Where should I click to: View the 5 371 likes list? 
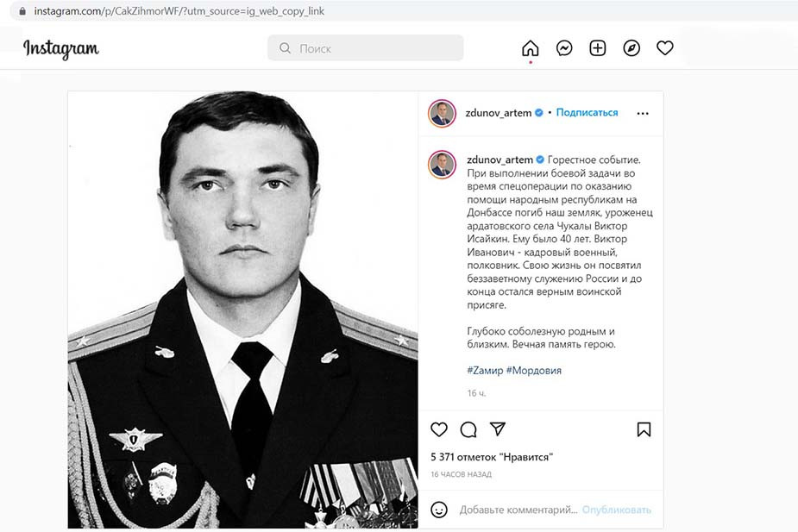[491, 456]
